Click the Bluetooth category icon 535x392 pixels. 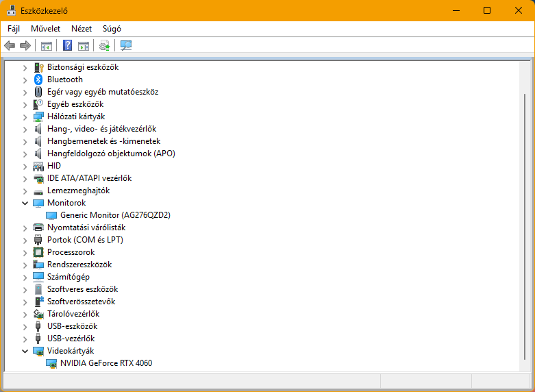tap(38, 79)
